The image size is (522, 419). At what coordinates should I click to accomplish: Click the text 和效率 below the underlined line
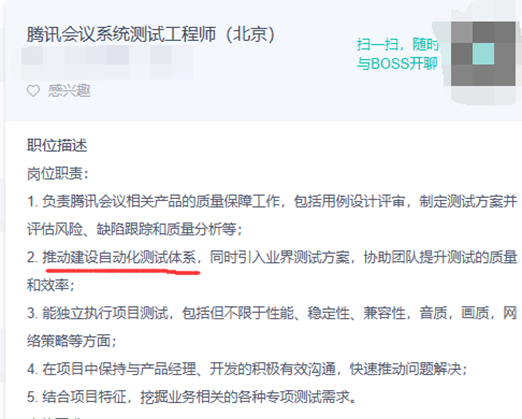[x=50, y=285]
